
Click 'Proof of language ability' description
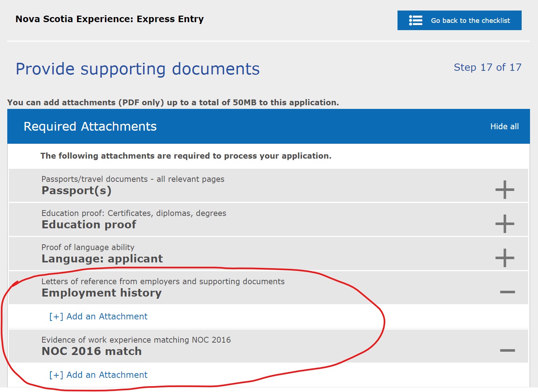coord(88,247)
